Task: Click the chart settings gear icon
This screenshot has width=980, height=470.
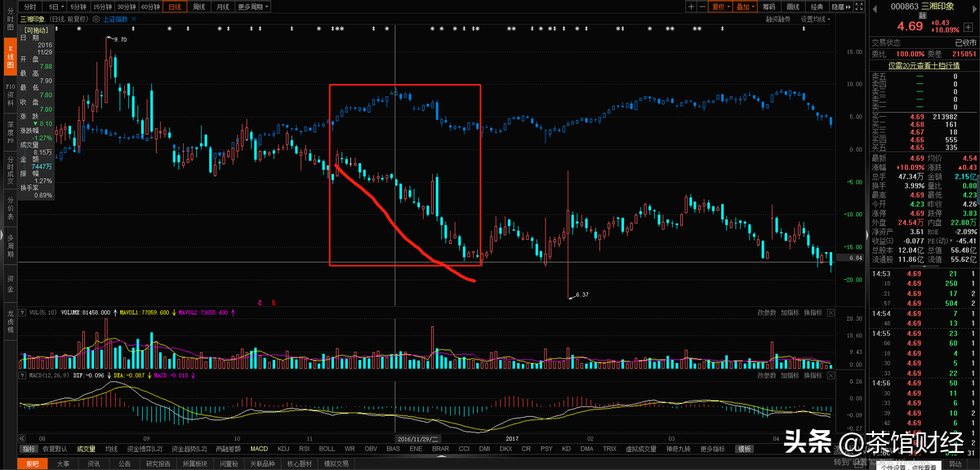Action: click(96, 18)
